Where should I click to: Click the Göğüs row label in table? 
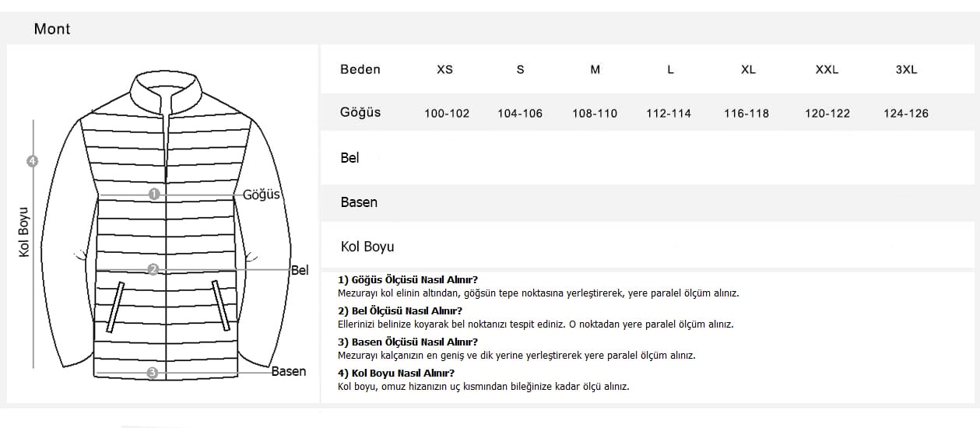(x=360, y=112)
